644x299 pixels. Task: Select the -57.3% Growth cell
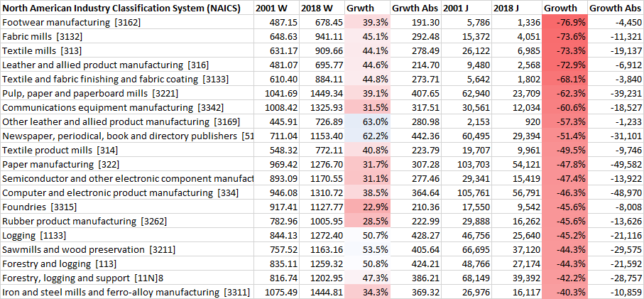click(x=564, y=121)
